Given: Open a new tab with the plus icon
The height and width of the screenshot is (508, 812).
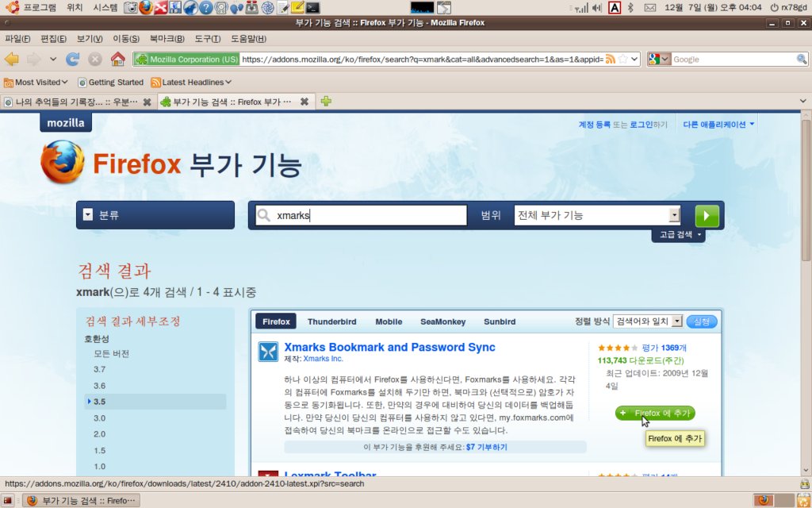Looking at the screenshot, I should [x=326, y=102].
